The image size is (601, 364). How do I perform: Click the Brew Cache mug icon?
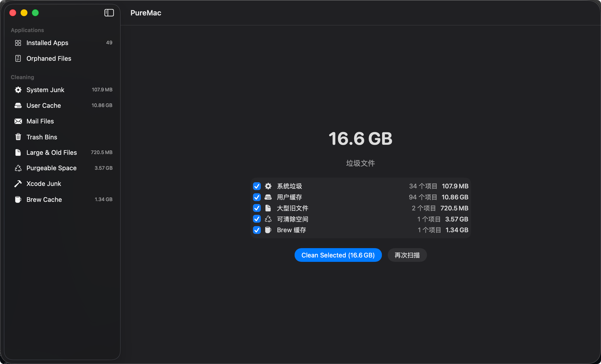pos(18,199)
